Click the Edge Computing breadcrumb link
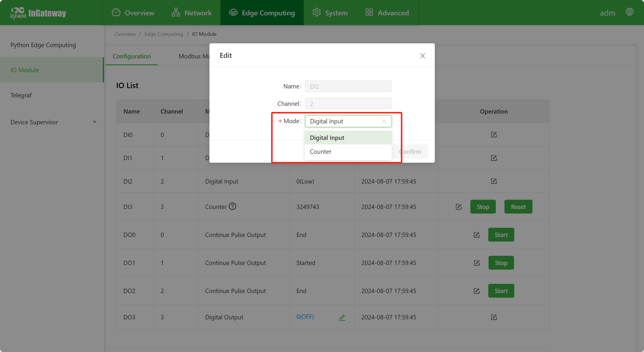The height and width of the screenshot is (352, 644). coord(164,34)
